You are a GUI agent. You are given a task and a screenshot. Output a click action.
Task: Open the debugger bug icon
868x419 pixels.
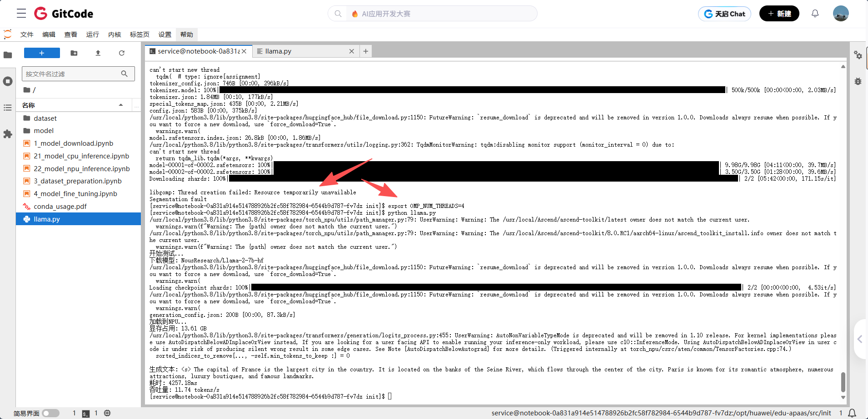[858, 82]
